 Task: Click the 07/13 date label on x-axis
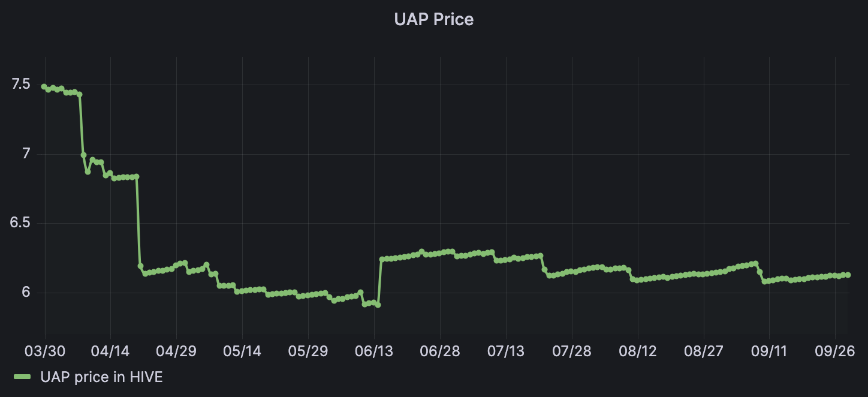(506, 350)
